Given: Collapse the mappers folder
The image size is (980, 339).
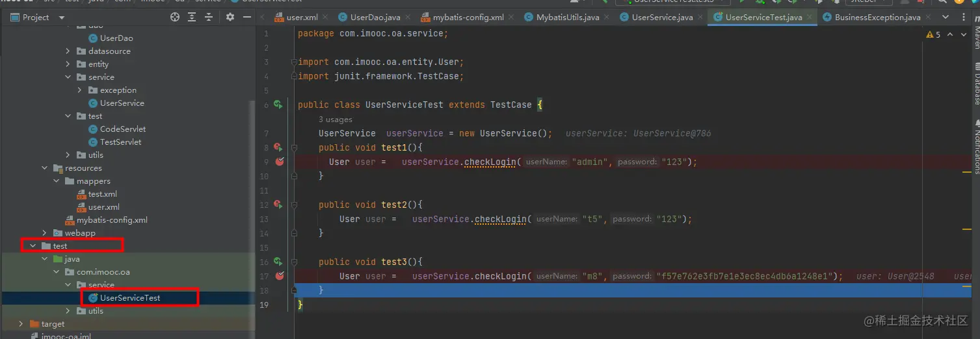Looking at the screenshot, I should [57, 181].
